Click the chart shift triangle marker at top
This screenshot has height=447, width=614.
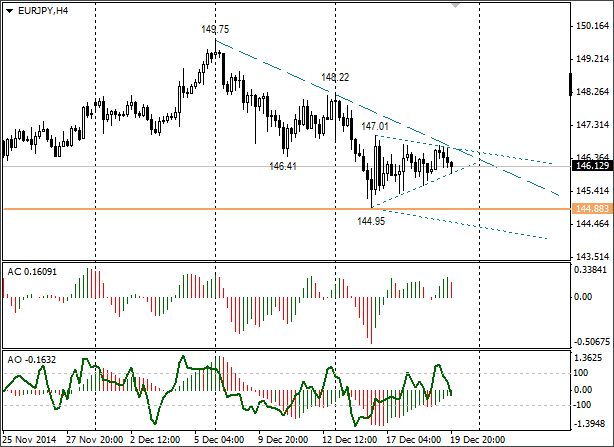455,5
